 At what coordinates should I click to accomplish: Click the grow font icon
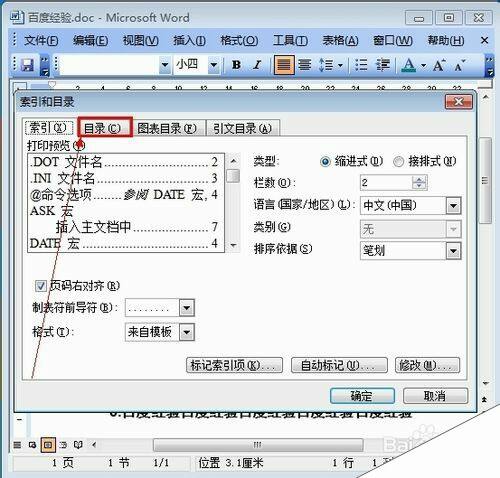pyautogui.click(x=439, y=65)
